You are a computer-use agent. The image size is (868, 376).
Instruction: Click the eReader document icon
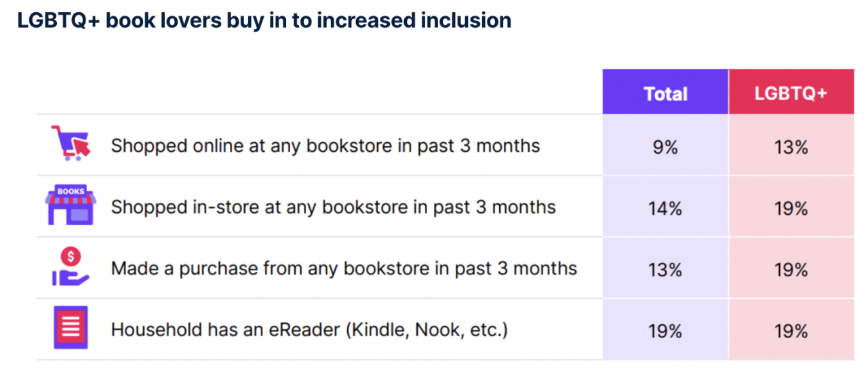click(x=71, y=328)
